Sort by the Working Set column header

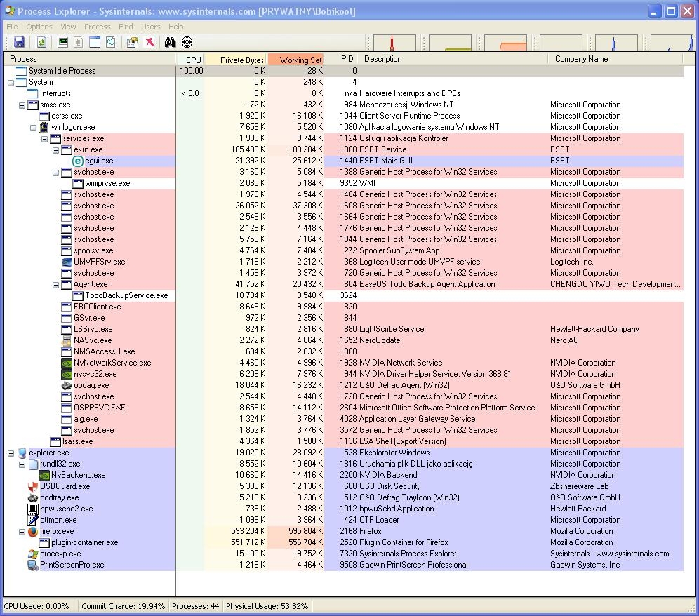pos(296,59)
